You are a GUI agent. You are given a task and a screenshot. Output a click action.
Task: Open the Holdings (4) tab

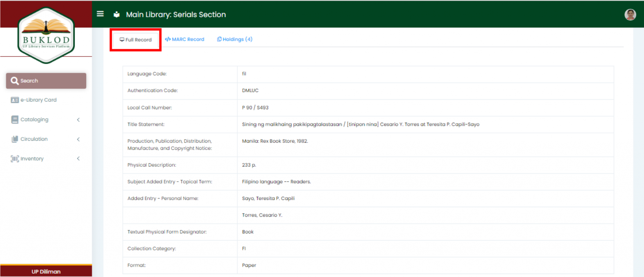(x=235, y=39)
